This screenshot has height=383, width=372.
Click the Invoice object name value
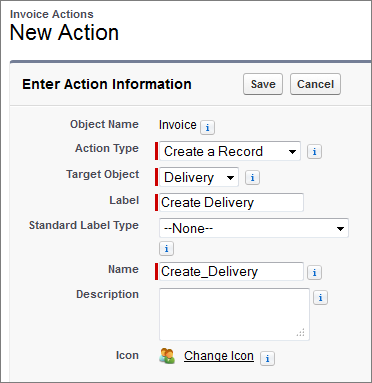tap(178, 125)
